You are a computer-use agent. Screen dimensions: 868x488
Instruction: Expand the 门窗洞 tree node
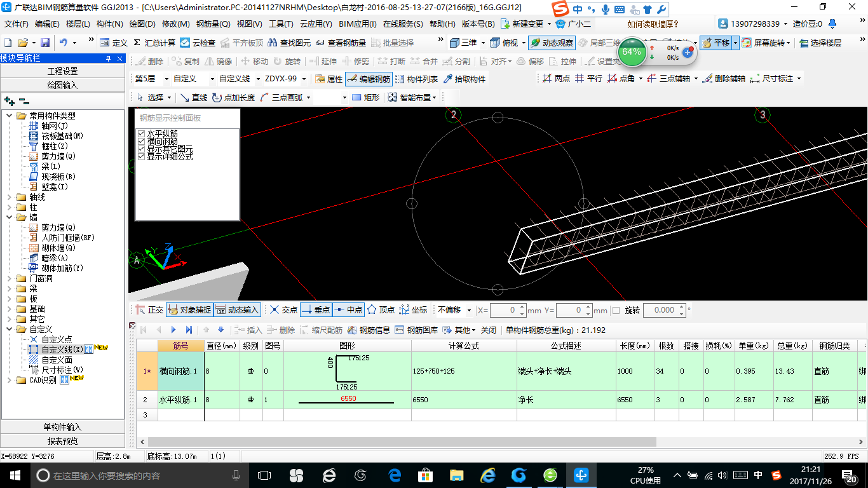tap(10, 278)
